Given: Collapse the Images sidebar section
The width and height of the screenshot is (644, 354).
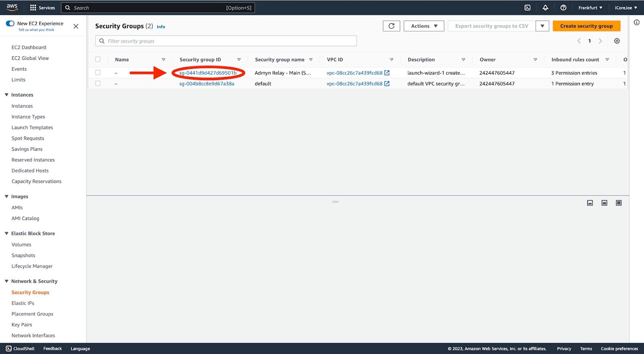Looking at the screenshot, I should point(6,197).
